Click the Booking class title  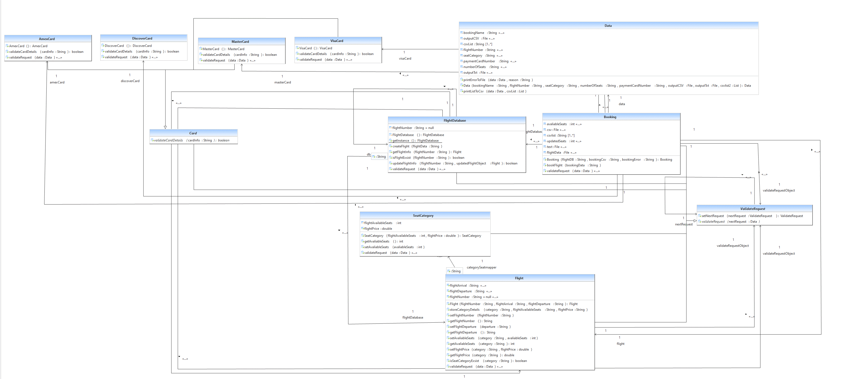point(610,117)
